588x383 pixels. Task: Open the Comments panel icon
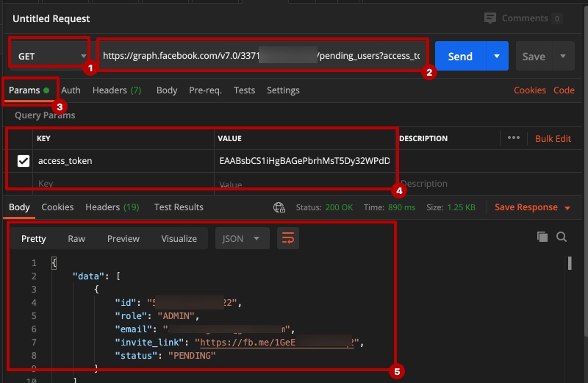tap(490, 18)
